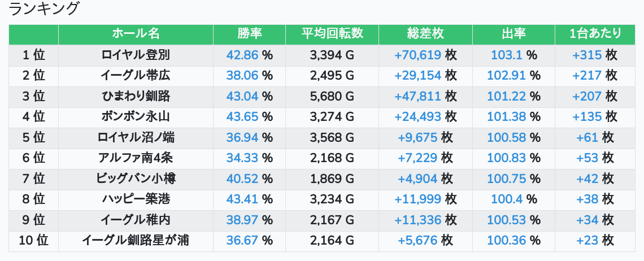
Task: Select the イーグル稚内 hall name
Action: point(136,220)
